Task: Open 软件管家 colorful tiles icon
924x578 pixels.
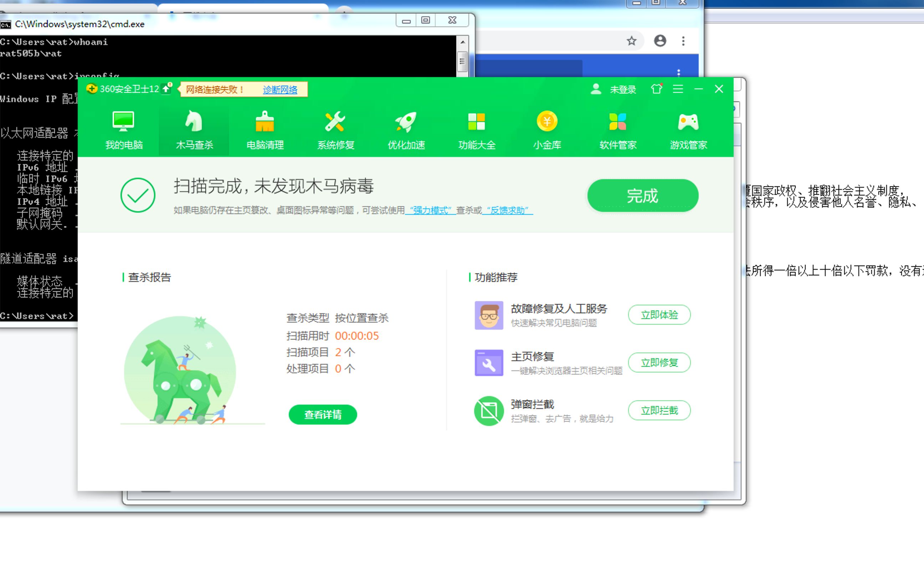Action: coord(617,122)
